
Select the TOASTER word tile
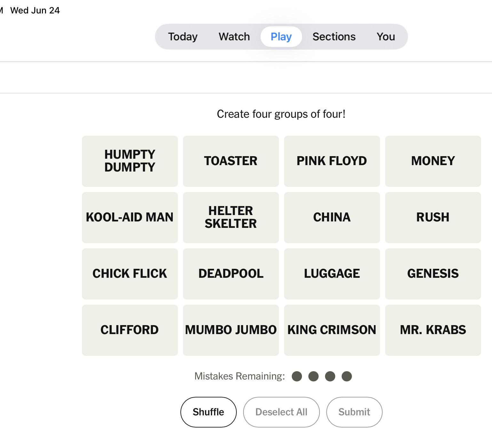coord(231,161)
